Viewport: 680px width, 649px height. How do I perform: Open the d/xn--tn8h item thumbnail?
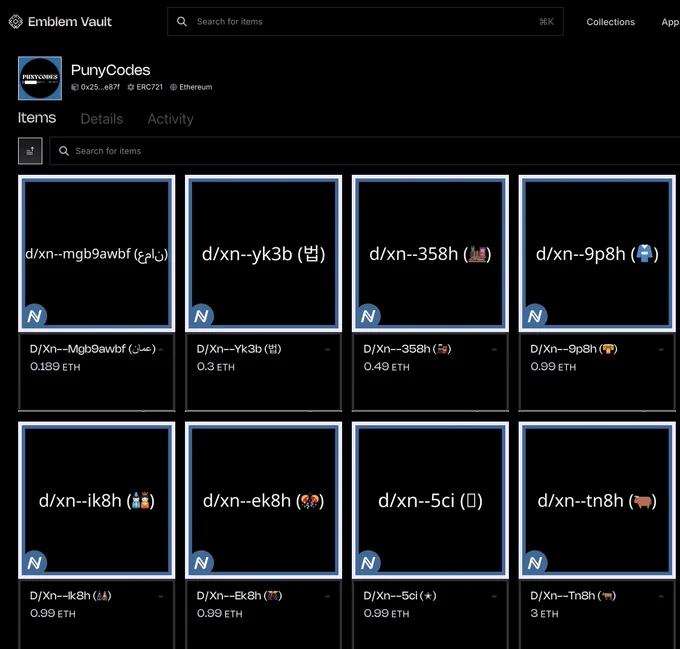click(x=597, y=500)
